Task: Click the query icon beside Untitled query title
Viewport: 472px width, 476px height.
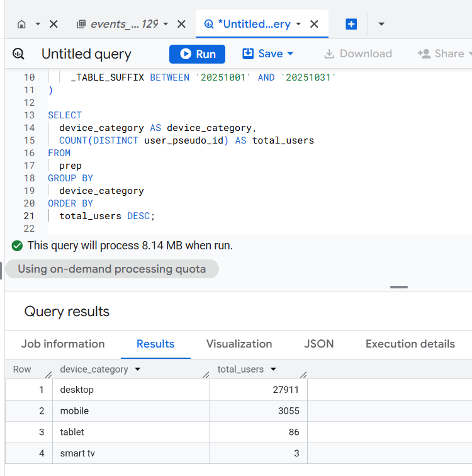Action: pos(19,54)
